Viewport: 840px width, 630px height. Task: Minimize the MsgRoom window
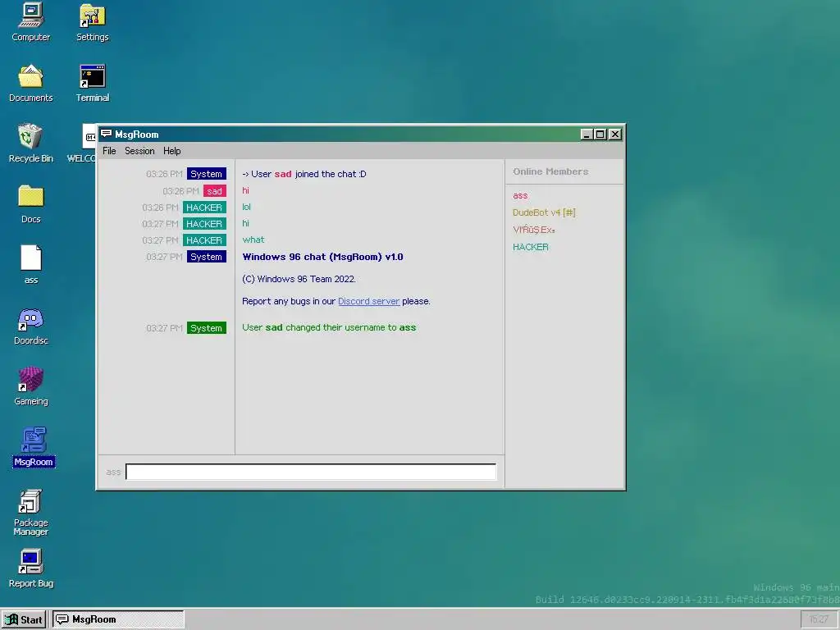[x=587, y=135]
